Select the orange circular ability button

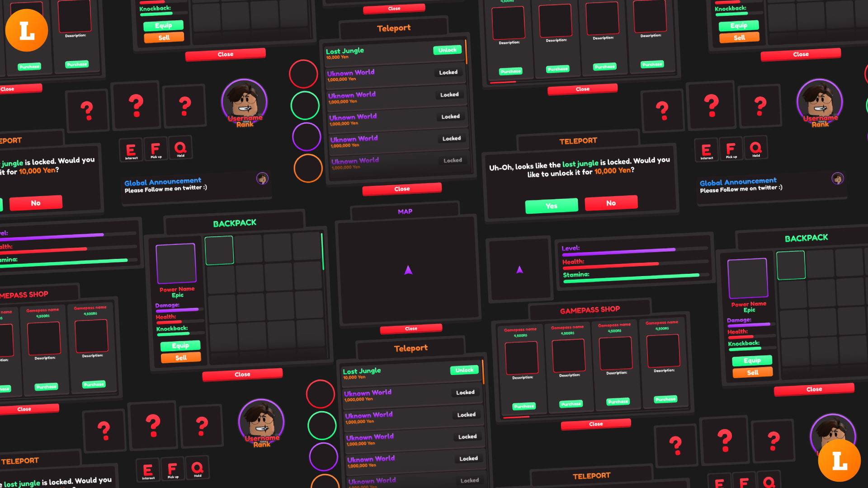click(x=308, y=168)
